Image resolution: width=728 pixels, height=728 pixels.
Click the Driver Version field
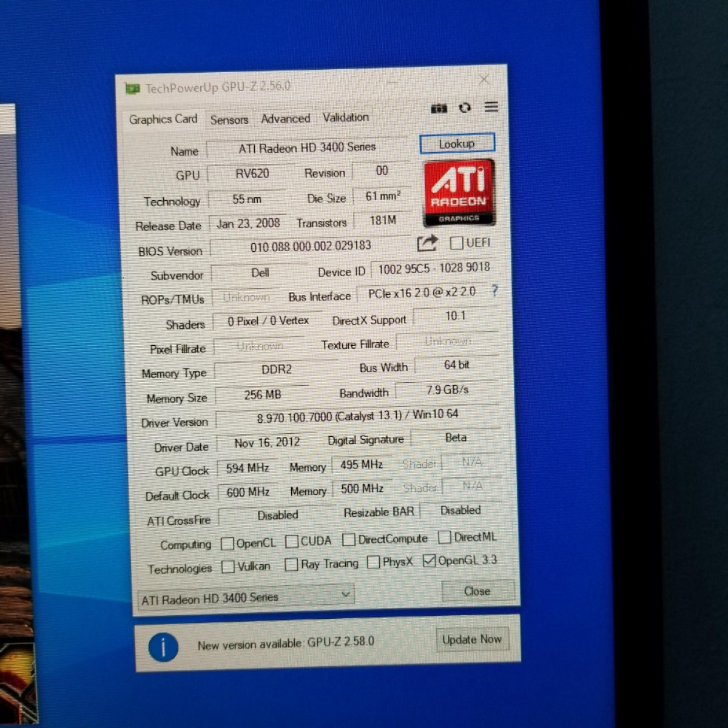coord(357,416)
